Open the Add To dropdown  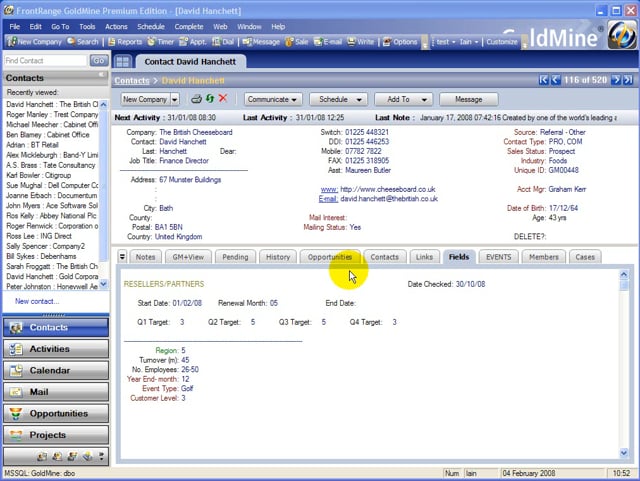403,99
